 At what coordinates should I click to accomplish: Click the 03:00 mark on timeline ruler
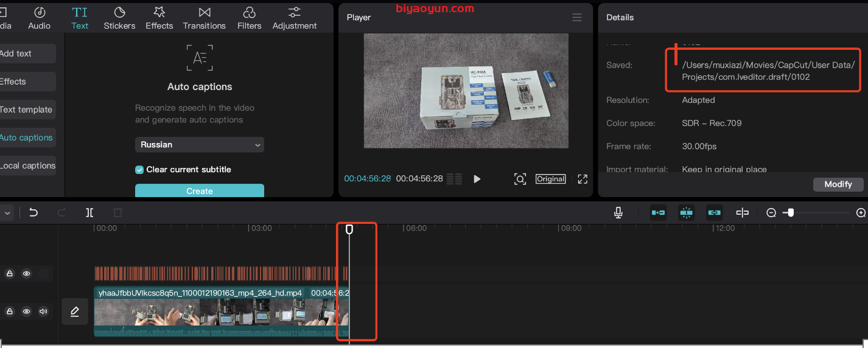coord(262,228)
